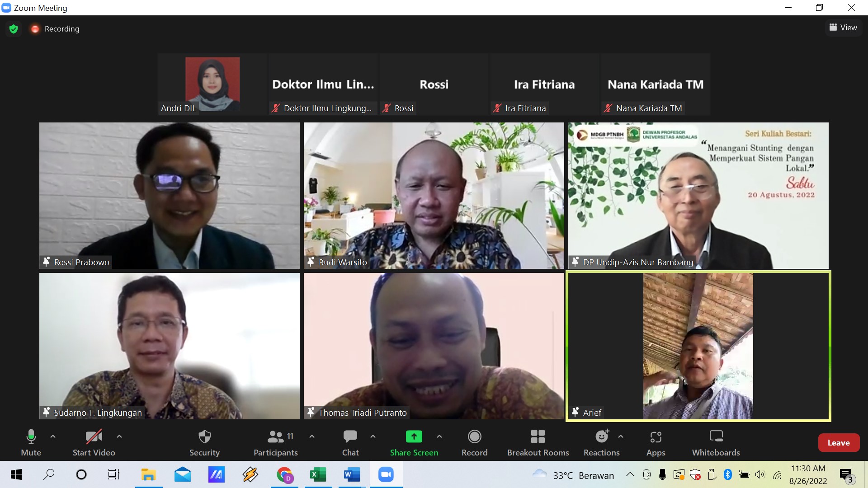Open Excel from the Windows taskbar
868x488 pixels.
click(318, 474)
